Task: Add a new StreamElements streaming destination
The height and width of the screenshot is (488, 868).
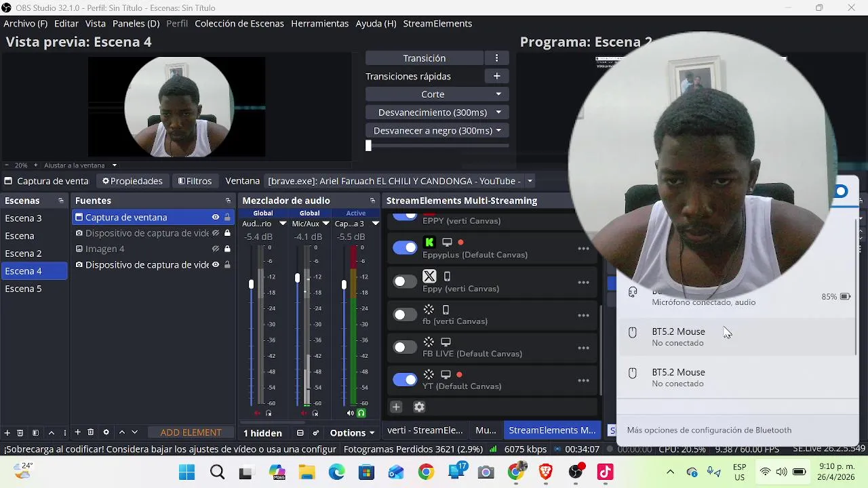Action: [x=396, y=407]
